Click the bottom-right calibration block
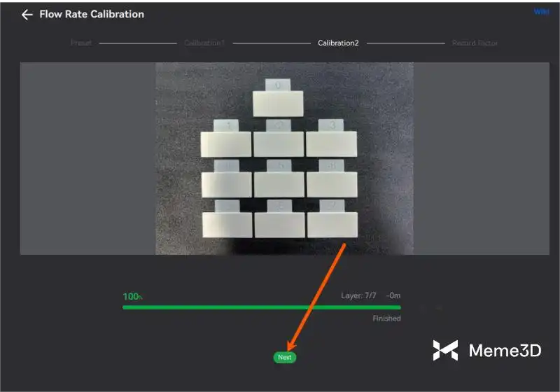 (332, 223)
